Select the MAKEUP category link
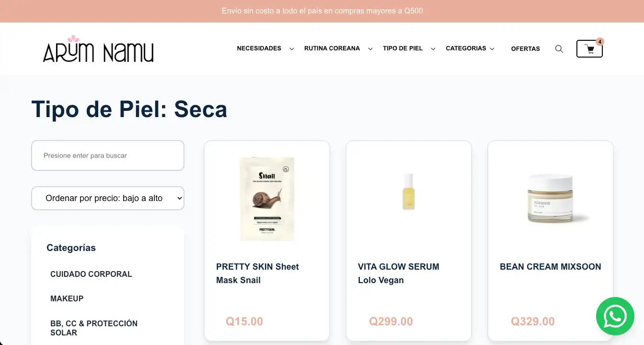The height and width of the screenshot is (345, 644). (67, 298)
